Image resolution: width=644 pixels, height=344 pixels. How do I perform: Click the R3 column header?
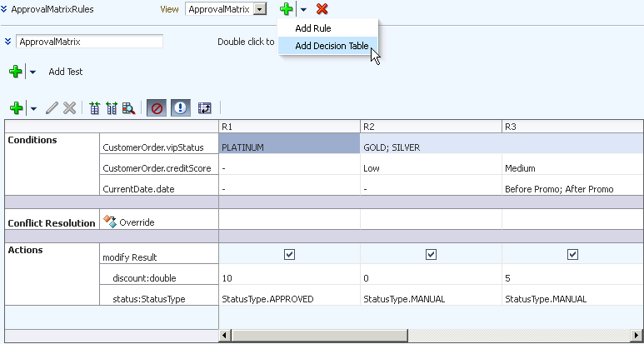573,127
